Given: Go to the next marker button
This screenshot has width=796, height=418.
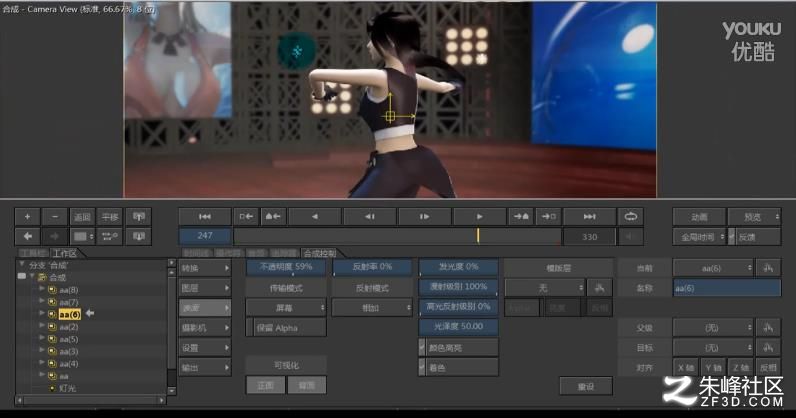Looking at the screenshot, I should [548, 217].
